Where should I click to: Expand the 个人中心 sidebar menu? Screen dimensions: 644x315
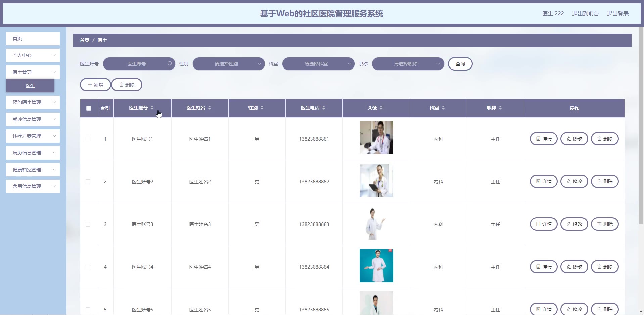33,55
